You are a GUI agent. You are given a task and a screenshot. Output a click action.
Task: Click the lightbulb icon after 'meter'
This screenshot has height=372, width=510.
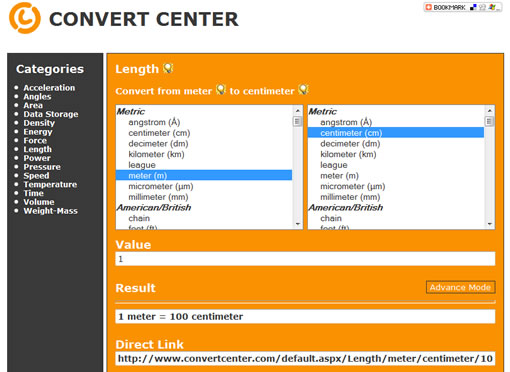click(x=221, y=90)
